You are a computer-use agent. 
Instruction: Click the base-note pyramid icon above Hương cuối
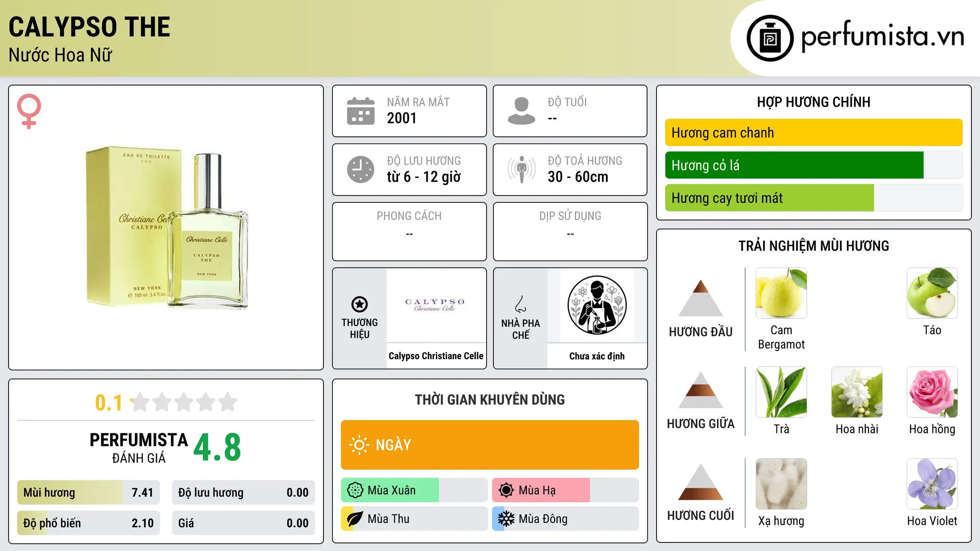tap(701, 482)
